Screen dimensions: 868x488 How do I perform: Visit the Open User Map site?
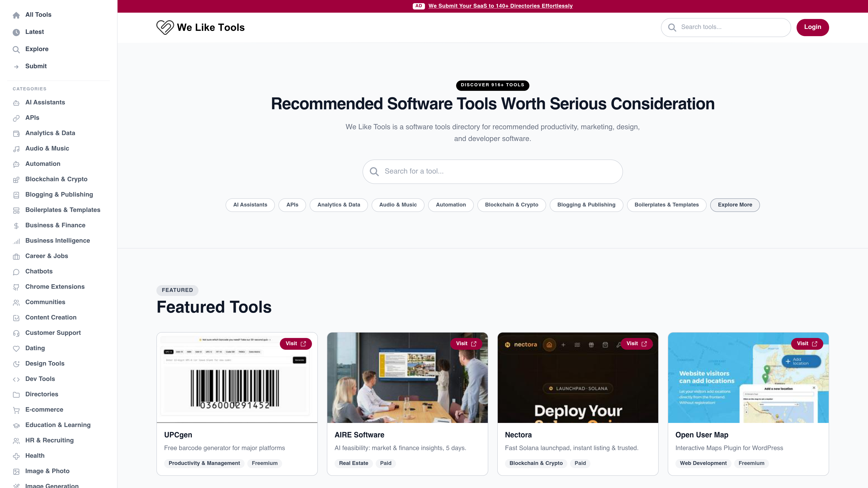click(807, 344)
